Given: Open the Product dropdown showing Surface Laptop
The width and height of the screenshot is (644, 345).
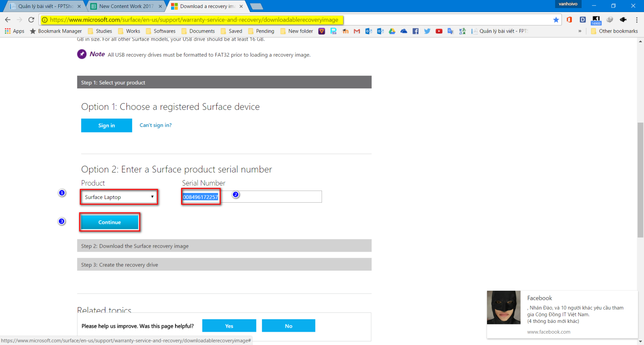Looking at the screenshot, I should [119, 197].
